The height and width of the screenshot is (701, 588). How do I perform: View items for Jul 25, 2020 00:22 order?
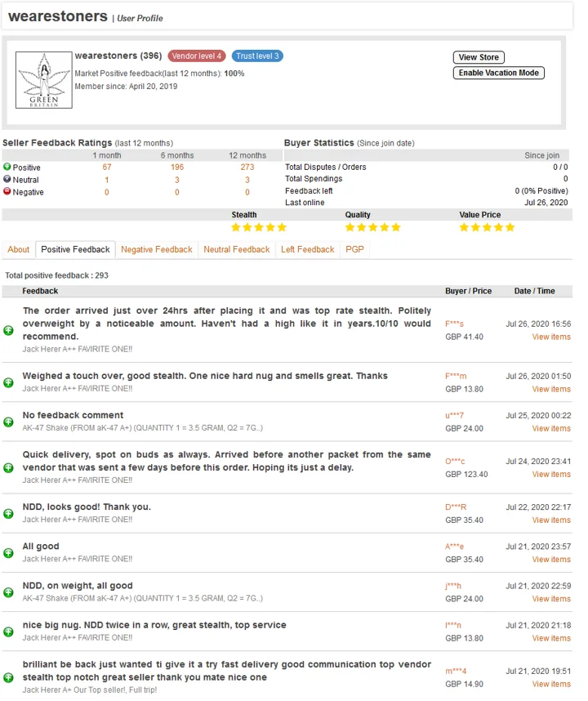(551, 428)
